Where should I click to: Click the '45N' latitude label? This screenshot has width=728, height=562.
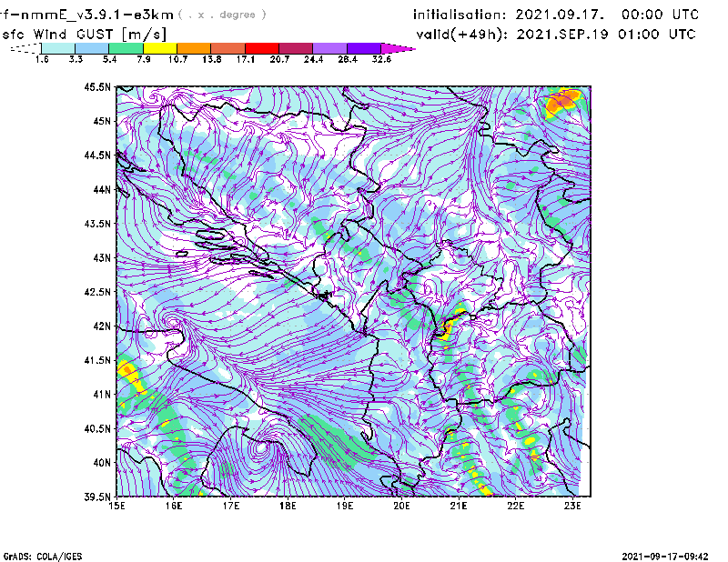point(102,121)
